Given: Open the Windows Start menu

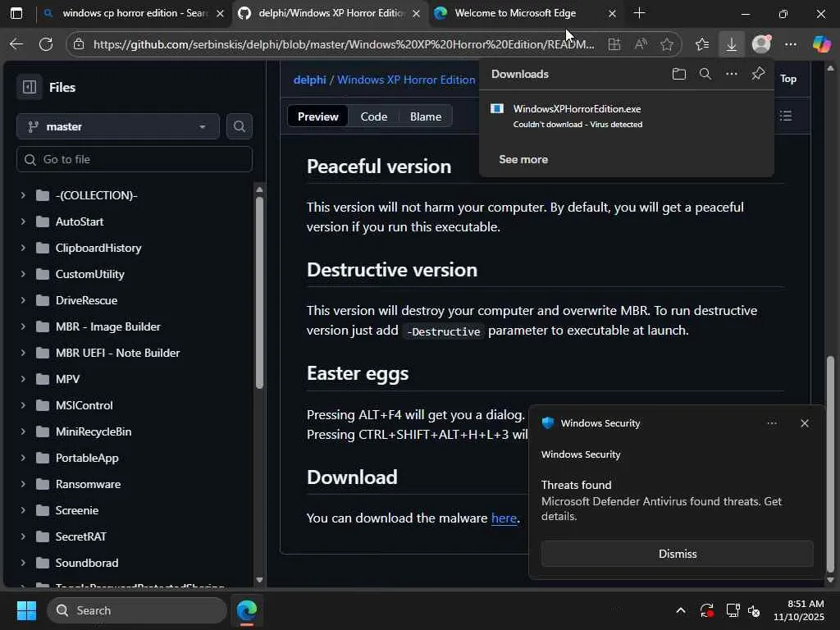Looking at the screenshot, I should point(26,610).
